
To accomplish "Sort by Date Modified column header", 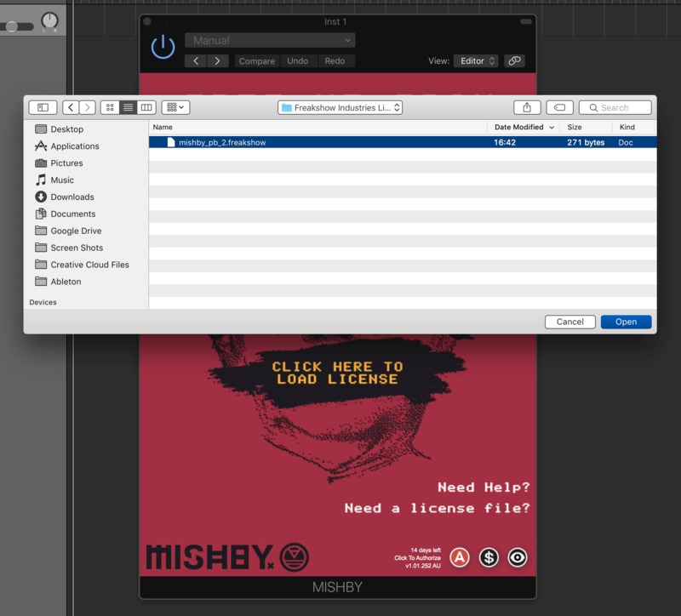I will [x=524, y=127].
